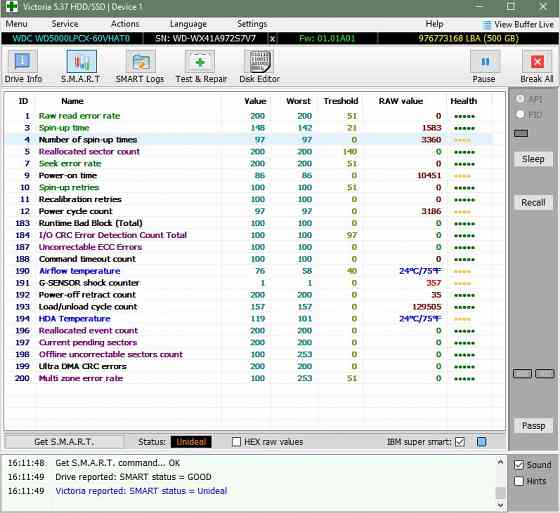
Task: Open the Language menu
Action: [188, 24]
